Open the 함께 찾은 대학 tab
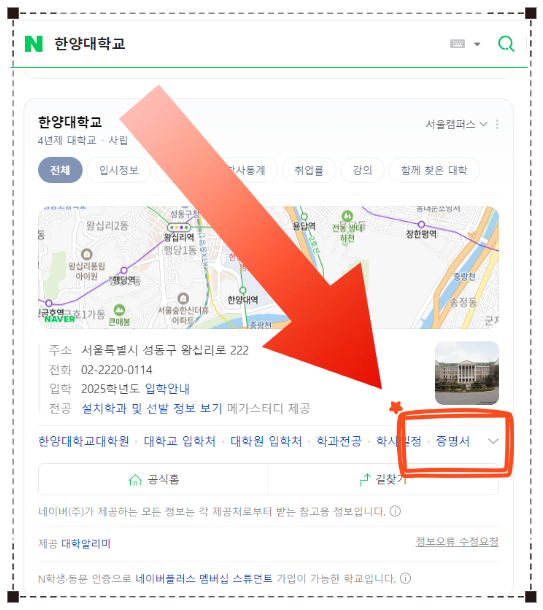 (x=434, y=170)
